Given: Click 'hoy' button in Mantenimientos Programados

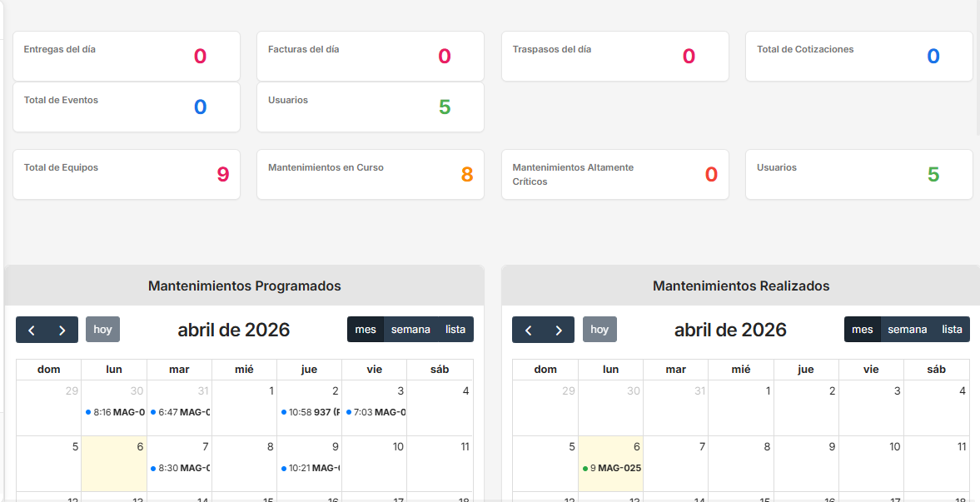Looking at the screenshot, I should [x=102, y=330].
